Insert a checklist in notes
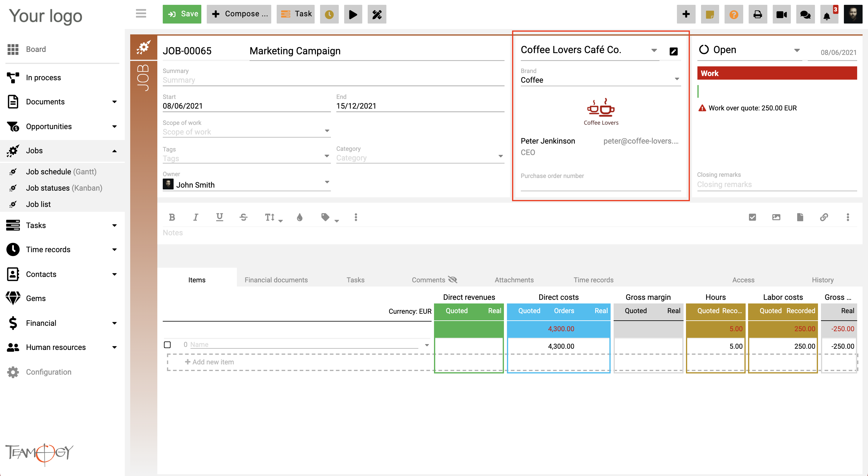868x476 pixels. coord(752,217)
